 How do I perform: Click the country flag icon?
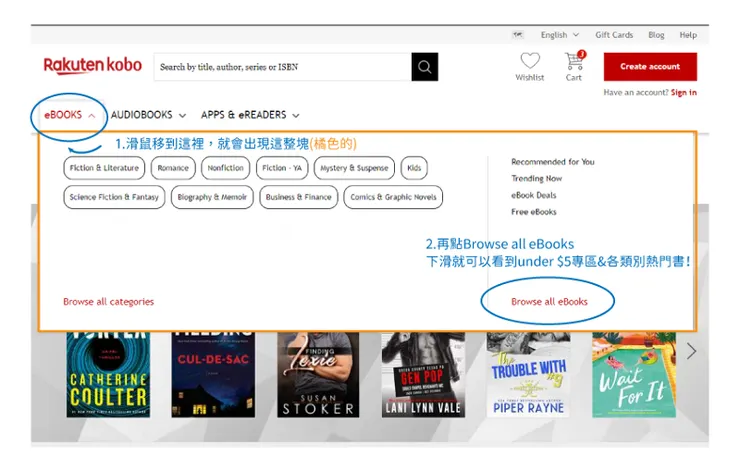518,35
